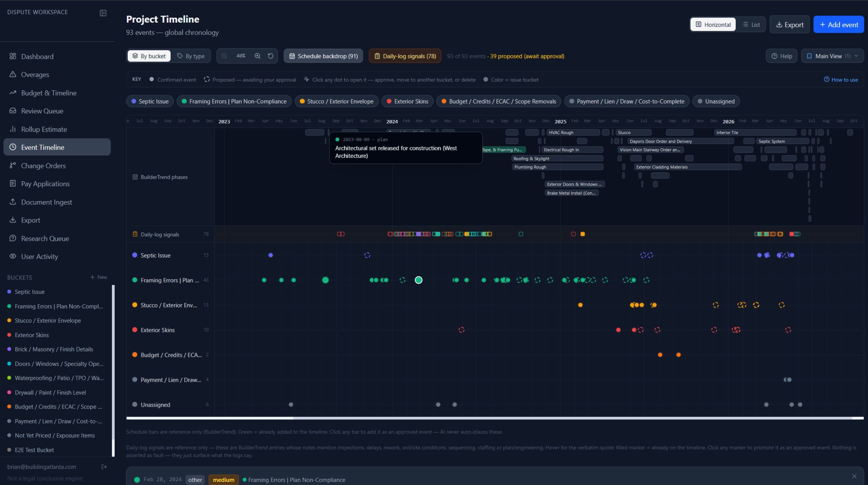This screenshot has height=485, width=868.
Task: Click the Exterior Cladding Materials bar
Action: coord(688,167)
